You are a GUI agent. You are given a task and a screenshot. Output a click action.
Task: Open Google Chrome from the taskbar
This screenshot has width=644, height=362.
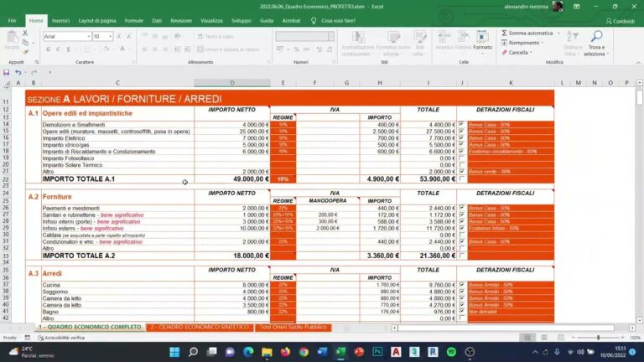pyautogui.click(x=304, y=352)
